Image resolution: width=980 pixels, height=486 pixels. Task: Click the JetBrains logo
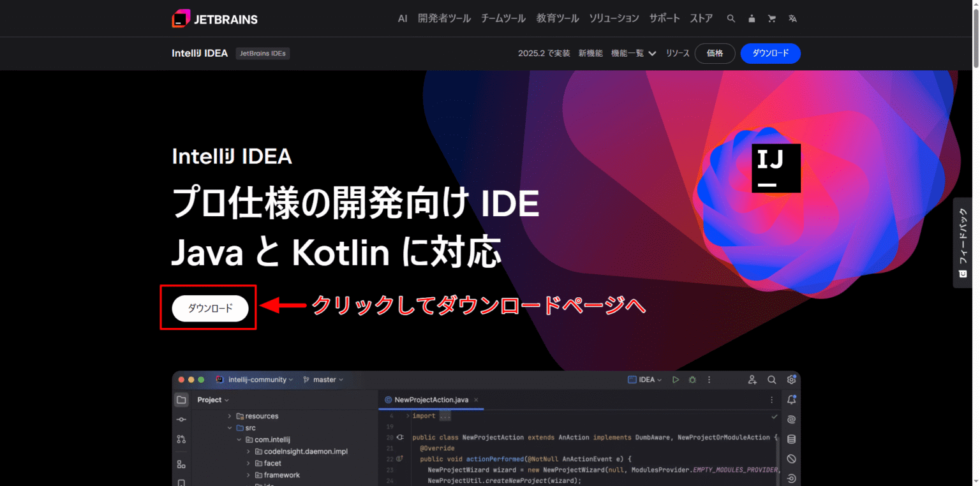click(x=214, y=18)
